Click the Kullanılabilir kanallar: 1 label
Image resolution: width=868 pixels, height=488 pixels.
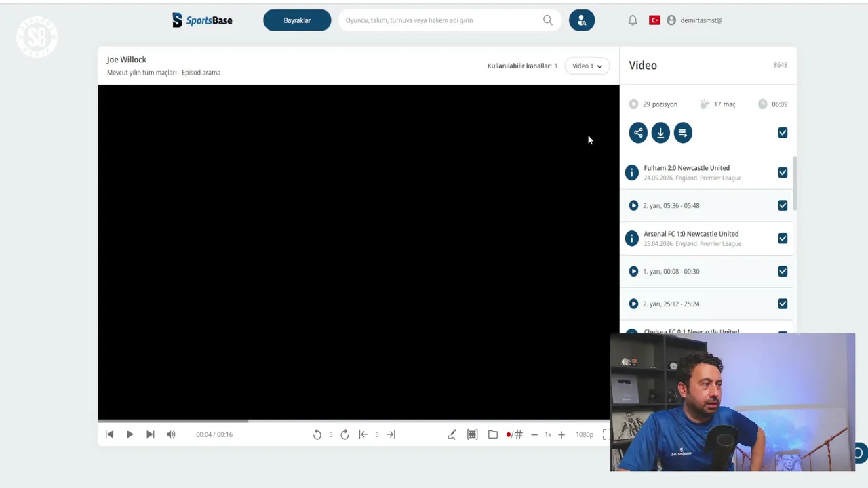coord(522,66)
